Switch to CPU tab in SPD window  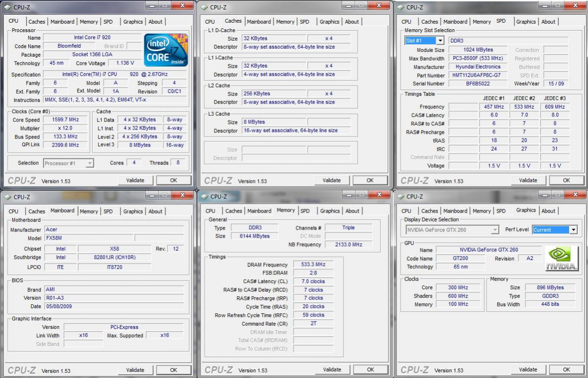click(x=406, y=22)
